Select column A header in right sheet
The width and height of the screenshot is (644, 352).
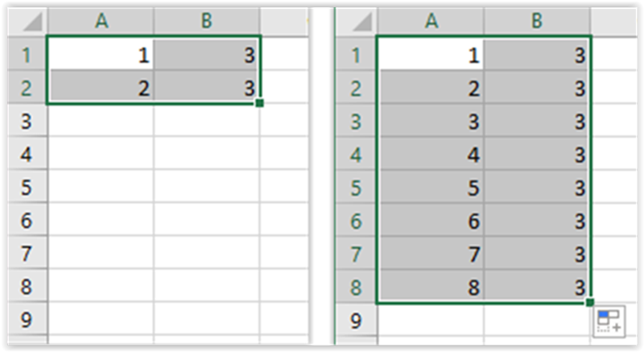pos(431,21)
